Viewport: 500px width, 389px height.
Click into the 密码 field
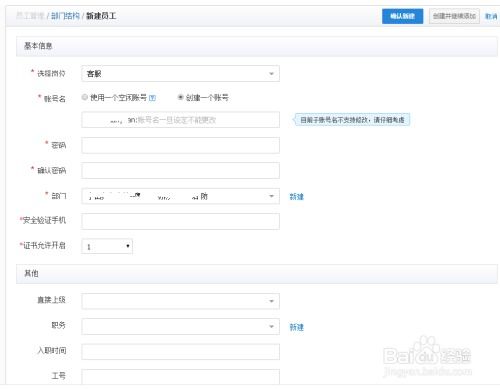click(180, 145)
